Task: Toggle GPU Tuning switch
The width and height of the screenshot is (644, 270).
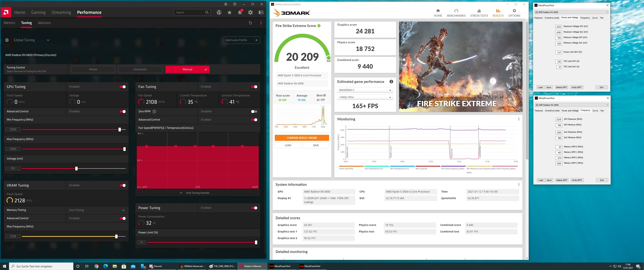Action: [x=122, y=87]
